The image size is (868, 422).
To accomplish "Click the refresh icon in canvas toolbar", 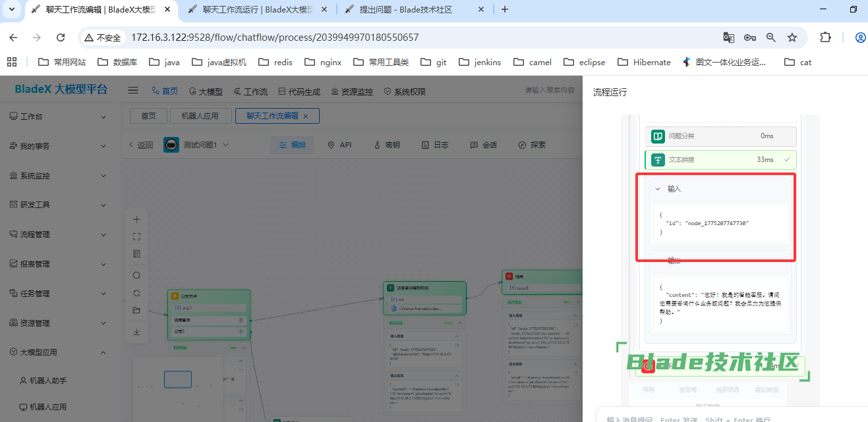I will pos(136,293).
